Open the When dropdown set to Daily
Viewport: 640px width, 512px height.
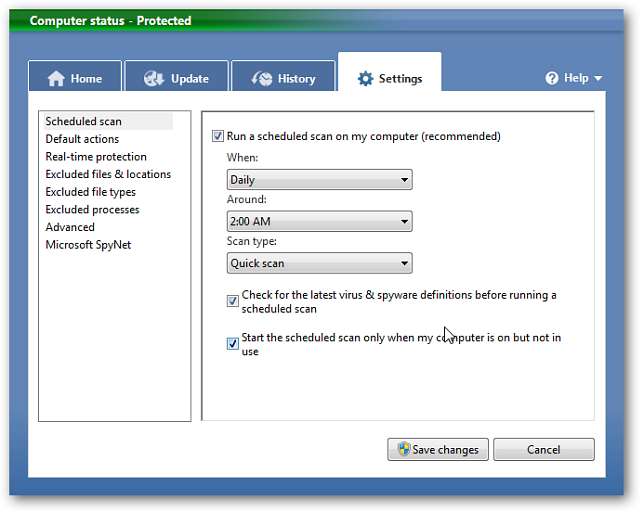click(319, 180)
